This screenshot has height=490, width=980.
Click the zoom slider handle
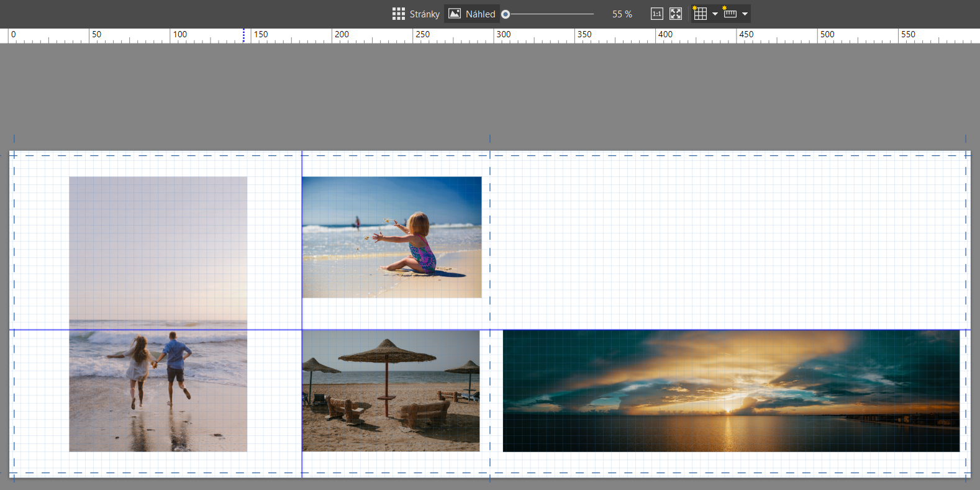(x=506, y=14)
